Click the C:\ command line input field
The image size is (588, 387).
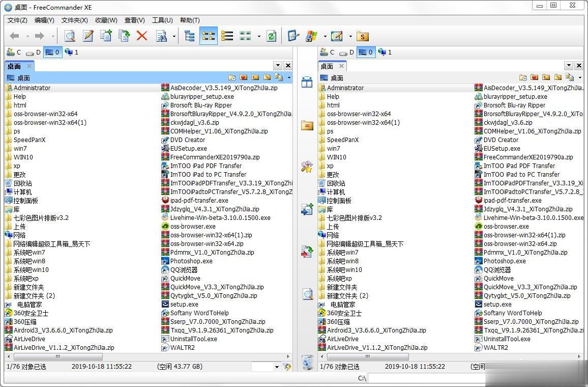427,378
